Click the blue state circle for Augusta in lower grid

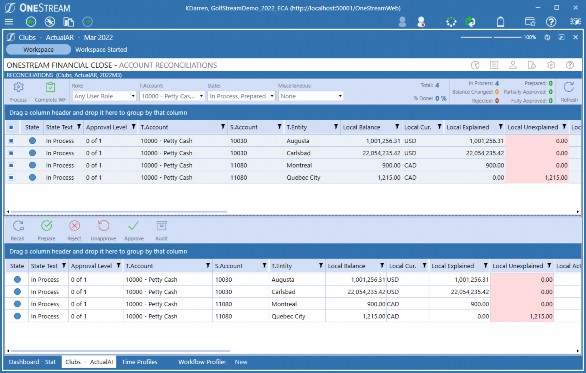coord(17,280)
